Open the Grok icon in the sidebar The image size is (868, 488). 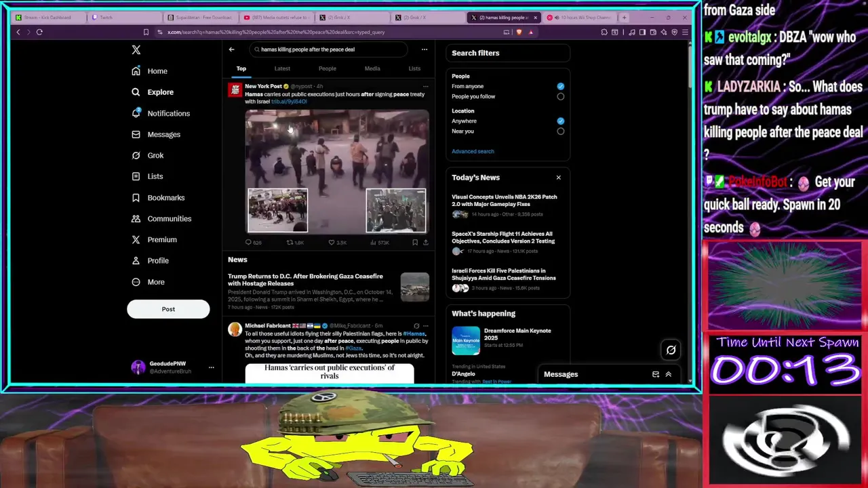point(136,155)
